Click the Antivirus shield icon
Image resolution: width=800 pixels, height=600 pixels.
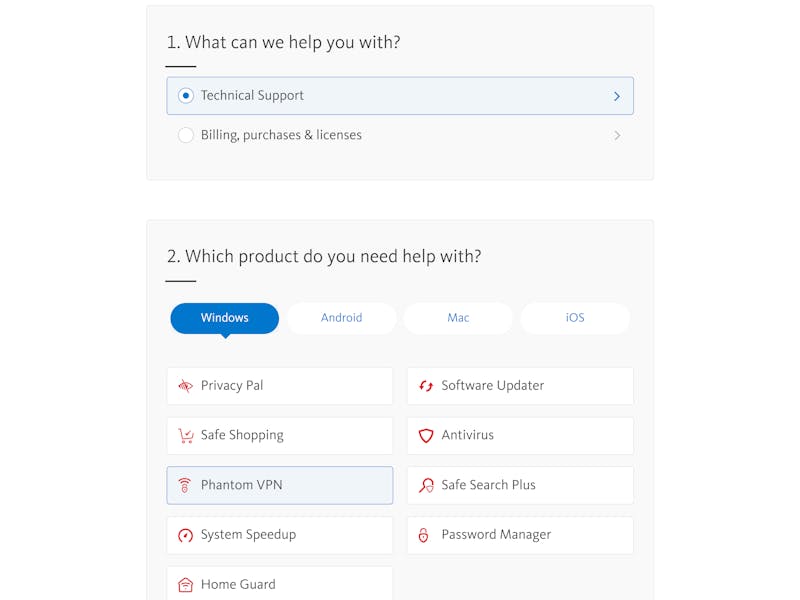point(426,436)
